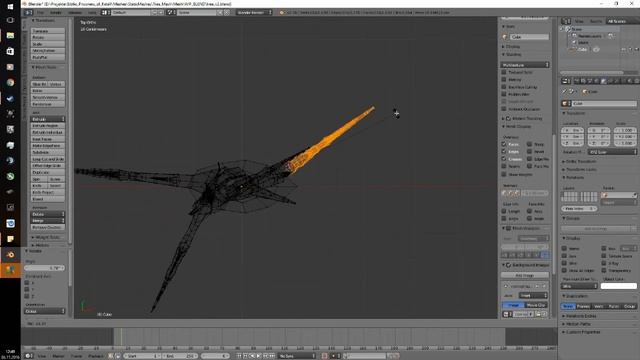Uncheck the Faces overlay checkbox
Image resolution: width=640 pixels, height=360 pixels.
coord(504,144)
